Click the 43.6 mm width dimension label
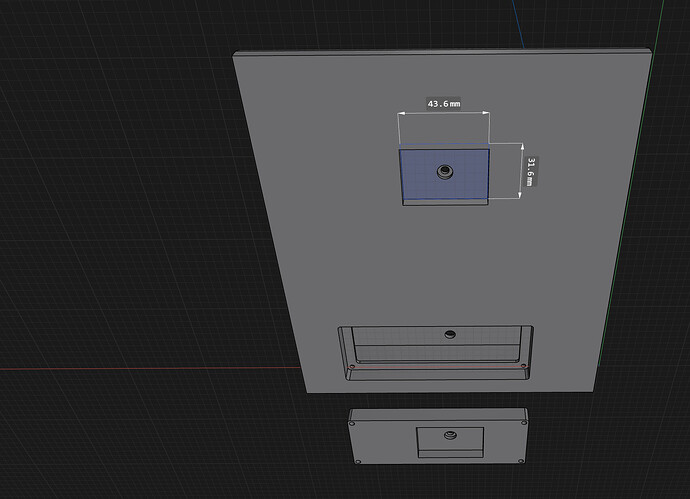 pos(444,104)
